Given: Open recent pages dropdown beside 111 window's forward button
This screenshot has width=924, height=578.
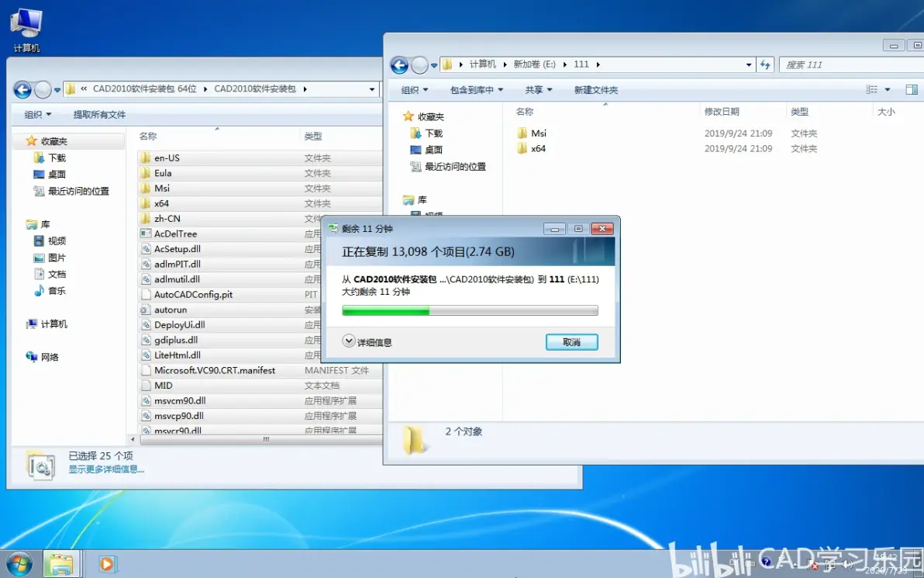Looking at the screenshot, I should click(x=434, y=65).
